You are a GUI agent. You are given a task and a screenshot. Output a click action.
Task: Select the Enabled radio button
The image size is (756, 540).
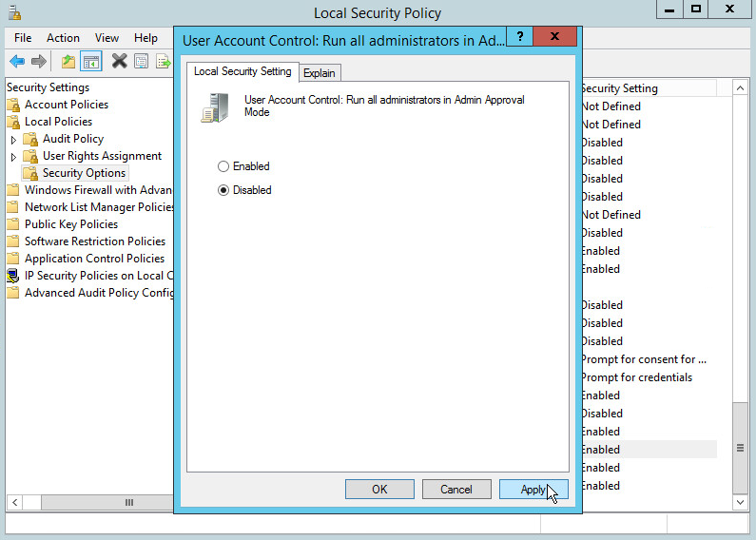click(223, 166)
